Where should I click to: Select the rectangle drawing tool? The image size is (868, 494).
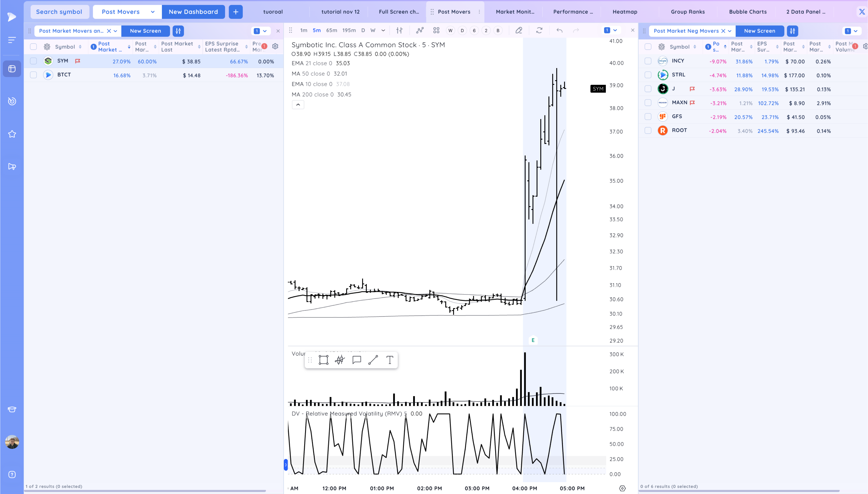(324, 360)
